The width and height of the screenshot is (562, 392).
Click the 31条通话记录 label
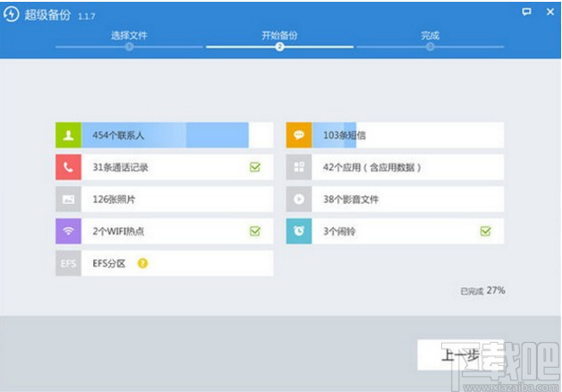click(x=121, y=167)
